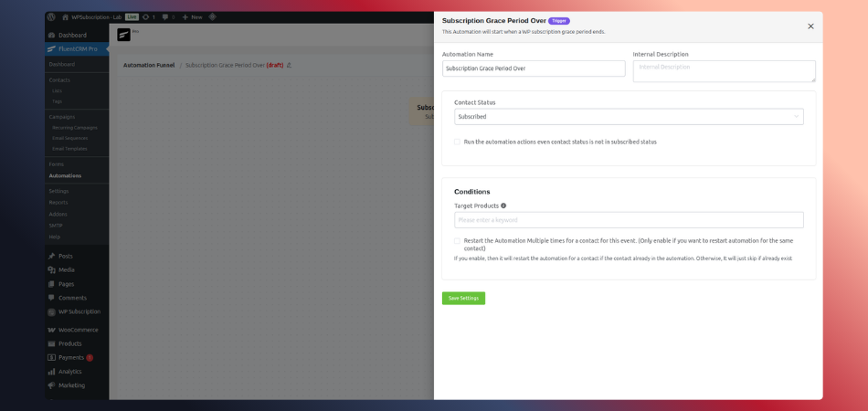Click the Products icon in sidebar
868x411 pixels.
pyautogui.click(x=51, y=344)
